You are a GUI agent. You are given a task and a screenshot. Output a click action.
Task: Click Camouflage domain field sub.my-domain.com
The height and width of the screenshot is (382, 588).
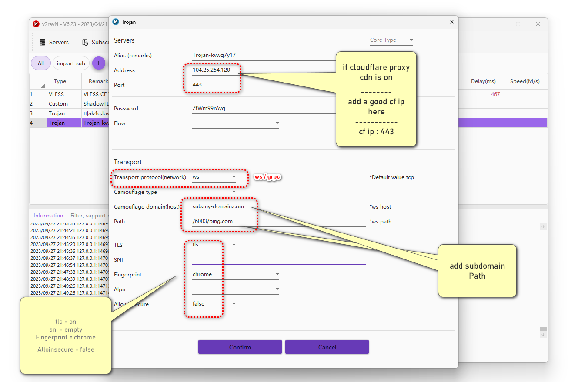click(x=279, y=207)
